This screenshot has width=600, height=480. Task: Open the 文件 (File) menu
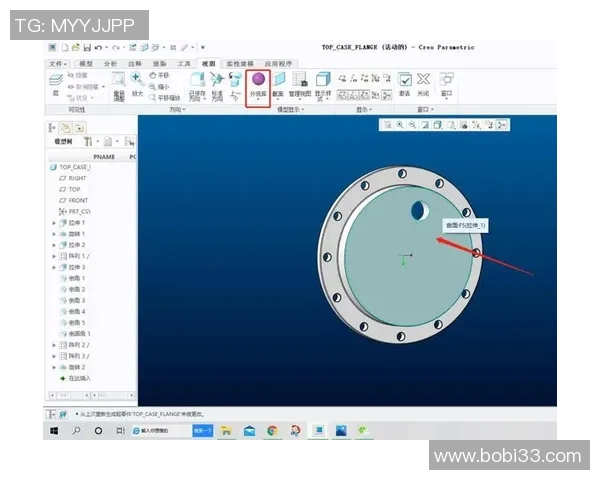pyautogui.click(x=56, y=63)
